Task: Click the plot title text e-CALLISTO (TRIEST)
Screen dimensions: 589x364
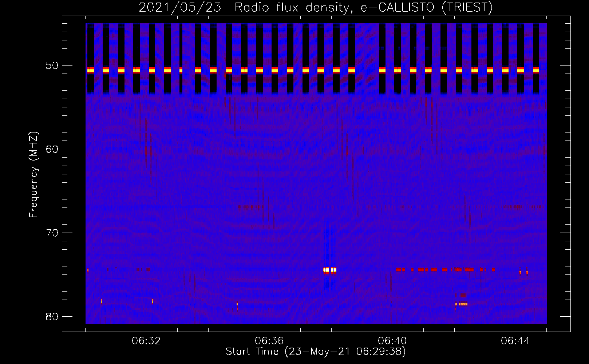Action: (x=427, y=7)
